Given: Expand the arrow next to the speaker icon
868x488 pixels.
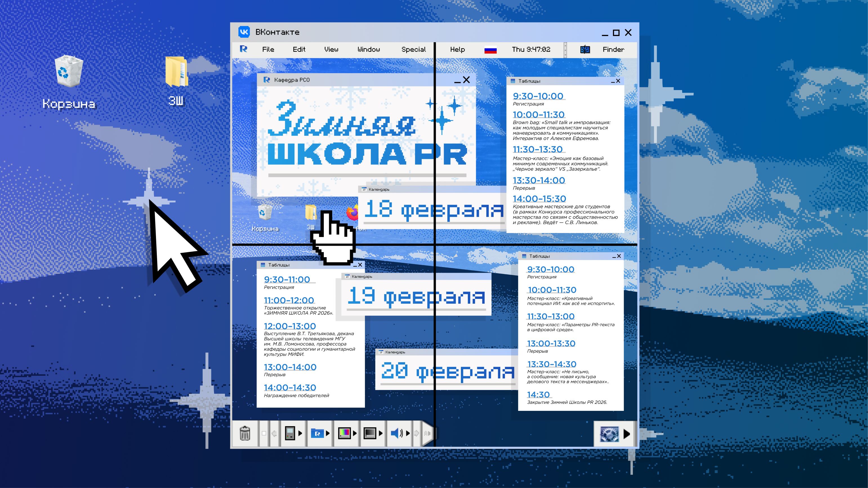Looking at the screenshot, I should [408, 433].
